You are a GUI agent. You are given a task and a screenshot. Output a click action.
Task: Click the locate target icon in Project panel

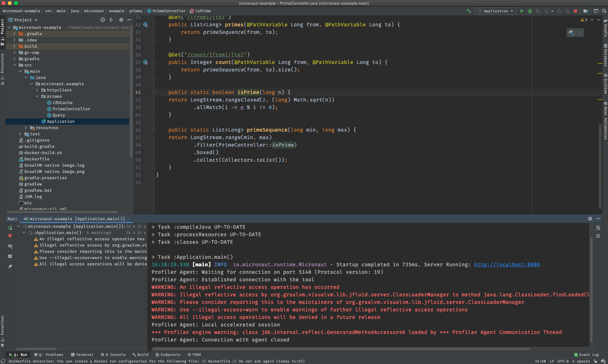pyautogui.click(x=103, y=20)
